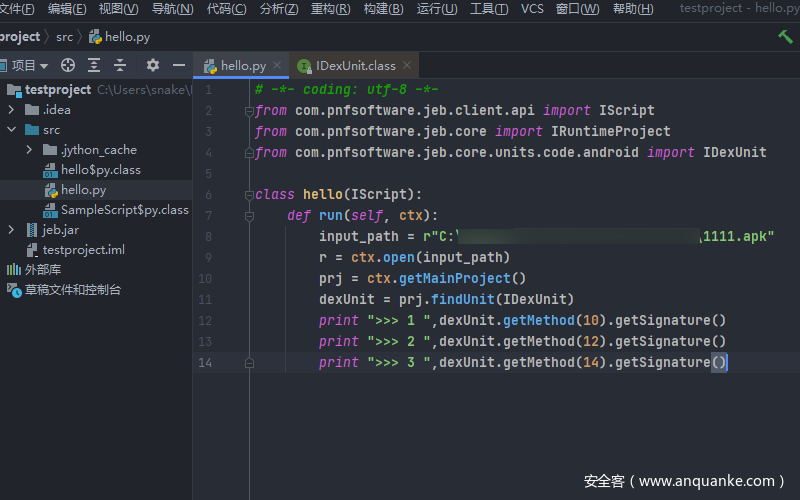Click the src breadcrumb in navigation bar
Viewport: 800px width, 500px height.
click(64, 37)
